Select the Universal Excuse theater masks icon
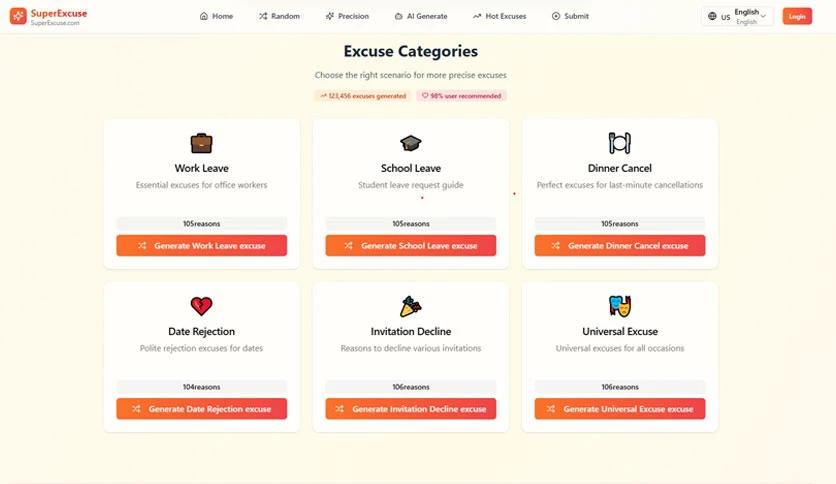This screenshot has height=484, width=836. (x=620, y=306)
